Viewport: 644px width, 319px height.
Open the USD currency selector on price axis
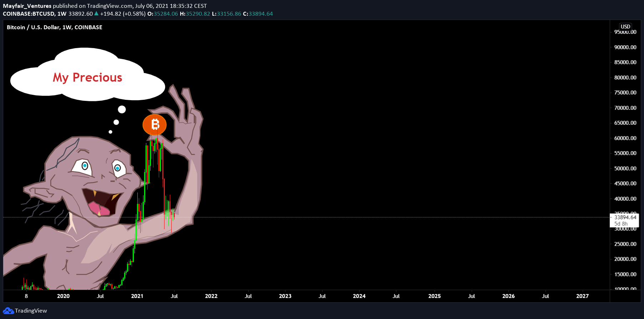pos(625,26)
